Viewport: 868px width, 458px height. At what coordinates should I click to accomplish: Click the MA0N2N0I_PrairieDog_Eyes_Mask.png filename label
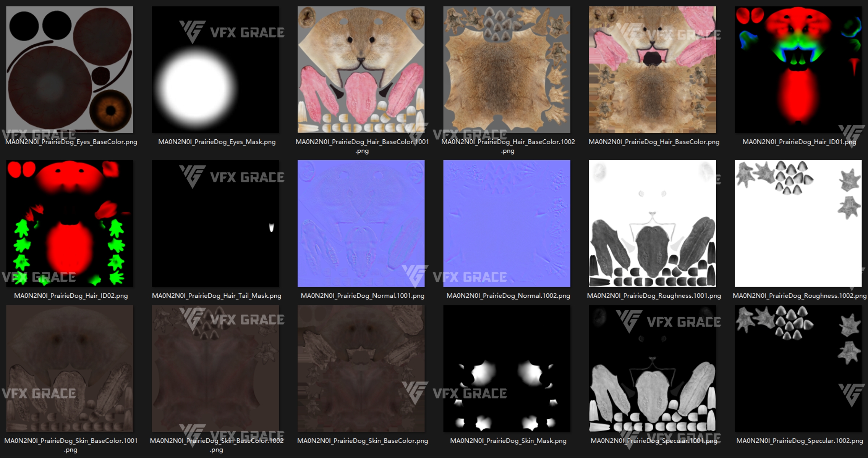pyautogui.click(x=217, y=142)
